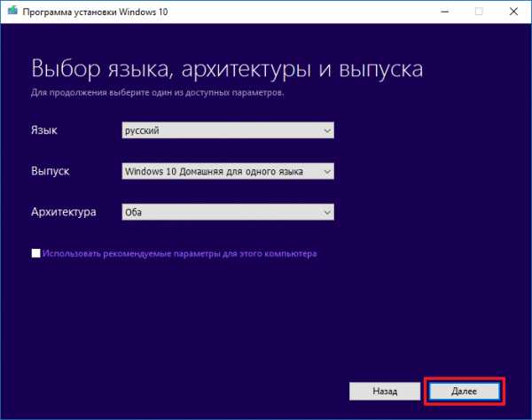Click the heading Выбор языка, архитектуры и выпуска
532x420 pixels.
coord(227,69)
